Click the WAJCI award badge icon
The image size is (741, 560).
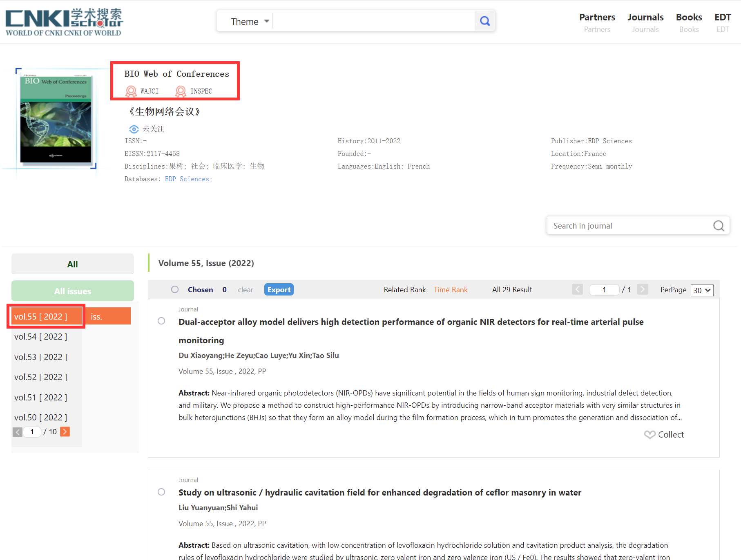point(131,91)
